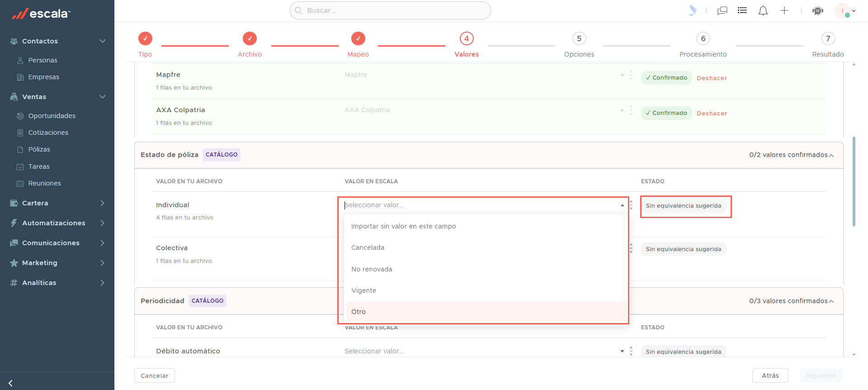This screenshot has width=868, height=390.
Task: Open the support headset chat icon
Action: 818,10
